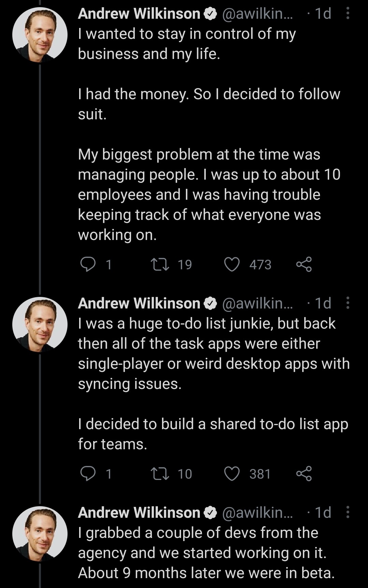
Task: Reply to the to-do list junkie tweet
Action: pyautogui.click(x=88, y=474)
